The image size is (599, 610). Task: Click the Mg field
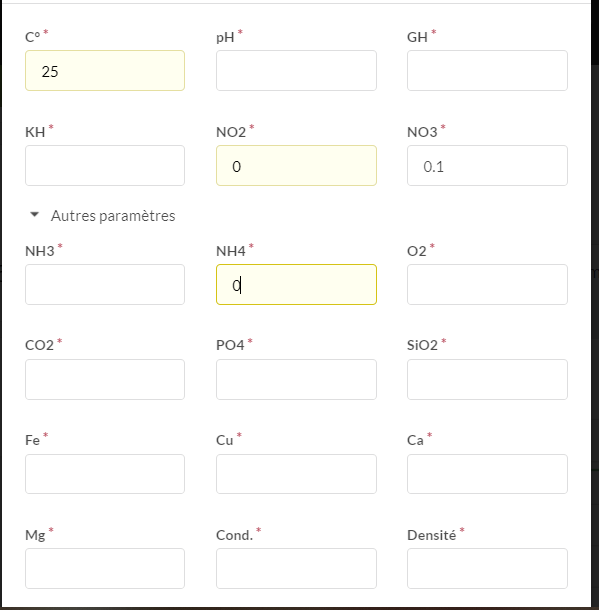click(105, 568)
